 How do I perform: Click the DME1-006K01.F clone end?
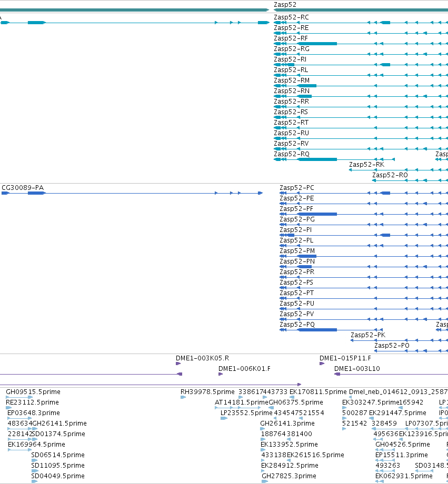(244, 369)
